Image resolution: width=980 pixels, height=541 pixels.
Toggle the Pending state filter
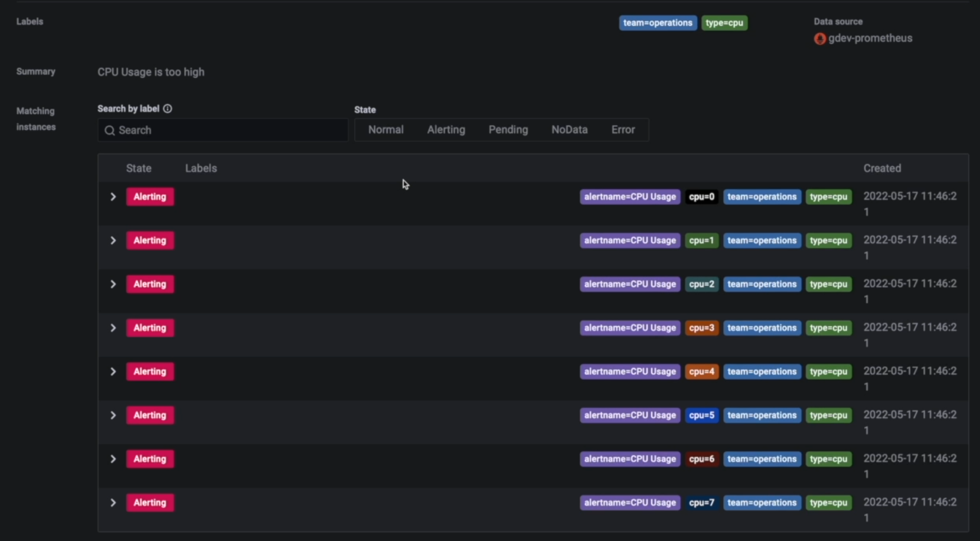508,129
